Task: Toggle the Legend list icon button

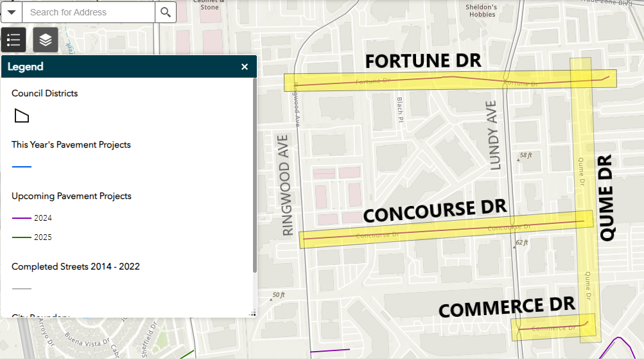Action: pyautogui.click(x=13, y=40)
